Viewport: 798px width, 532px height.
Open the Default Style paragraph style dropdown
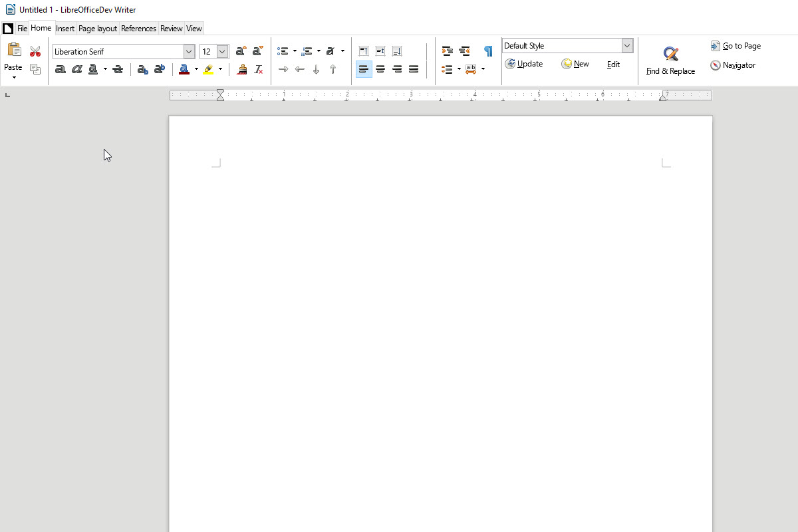point(626,45)
